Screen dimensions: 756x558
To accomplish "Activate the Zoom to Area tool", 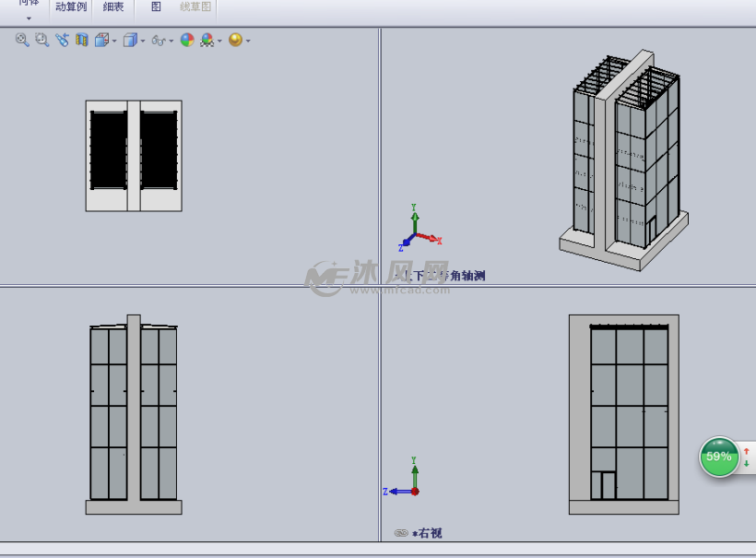I will [x=40, y=40].
